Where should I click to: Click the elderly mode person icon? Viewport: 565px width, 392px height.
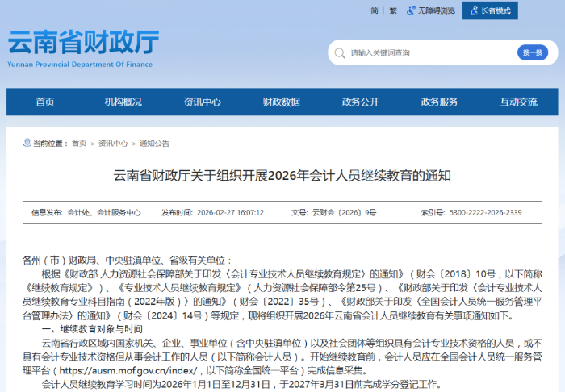(x=473, y=10)
